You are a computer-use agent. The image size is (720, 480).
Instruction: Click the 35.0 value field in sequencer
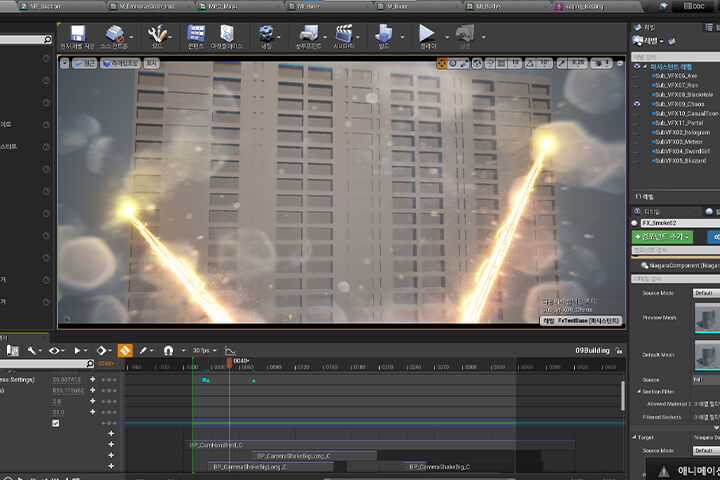(58, 412)
